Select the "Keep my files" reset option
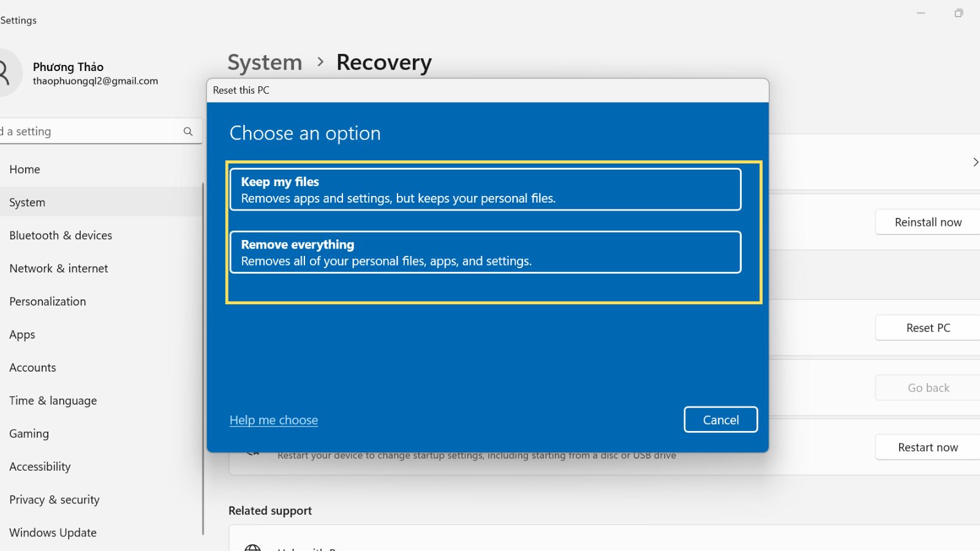The height and width of the screenshot is (551, 980). point(486,189)
